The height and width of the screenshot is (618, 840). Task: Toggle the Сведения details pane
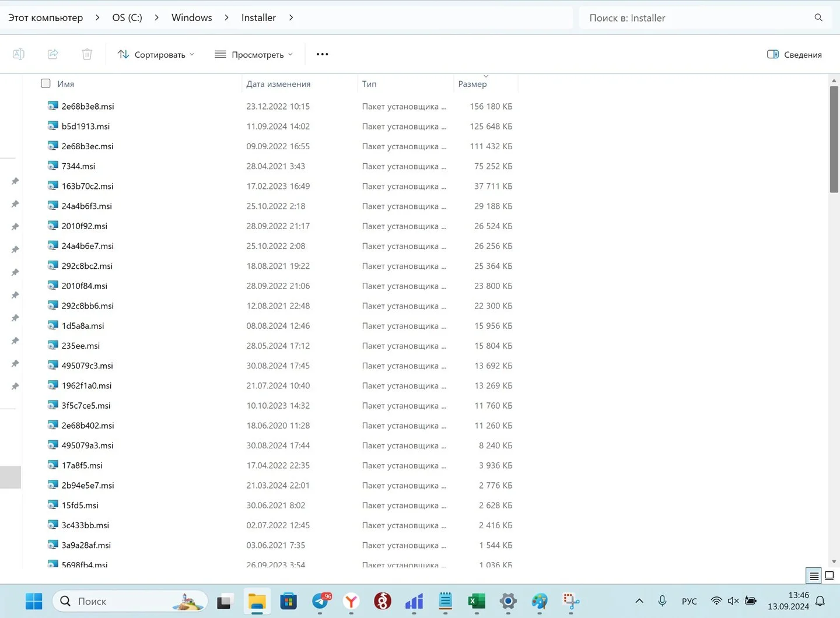click(x=794, y=54)
